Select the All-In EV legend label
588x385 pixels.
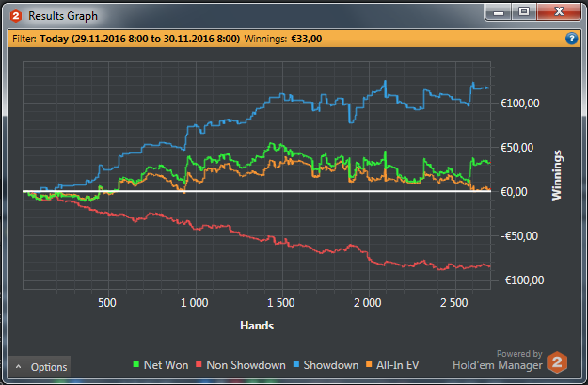398,364
